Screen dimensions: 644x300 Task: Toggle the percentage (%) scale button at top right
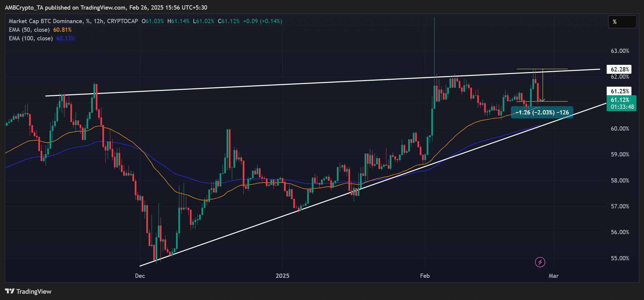point(622,22)
